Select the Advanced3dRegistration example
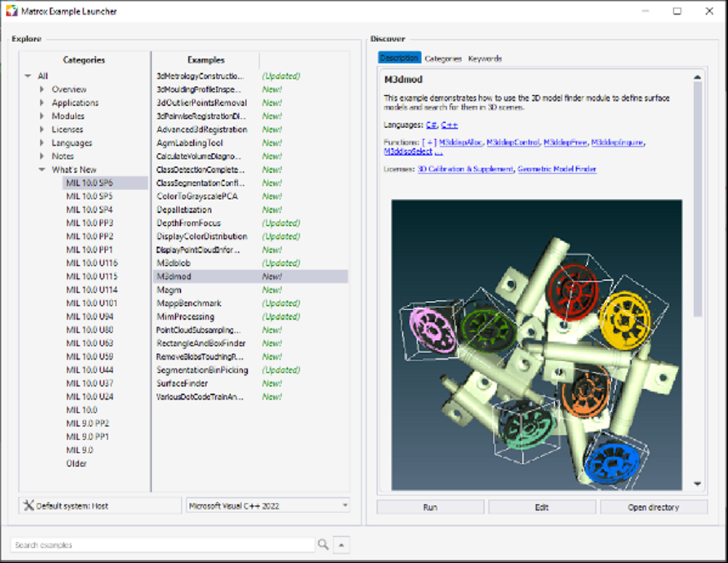 (x=202, y=129)
